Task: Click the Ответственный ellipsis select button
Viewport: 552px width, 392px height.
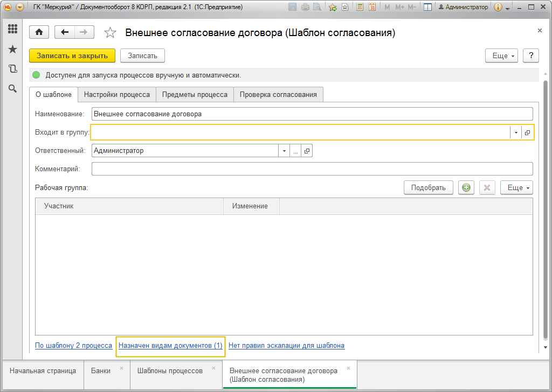Action: [x=295, y=151]
